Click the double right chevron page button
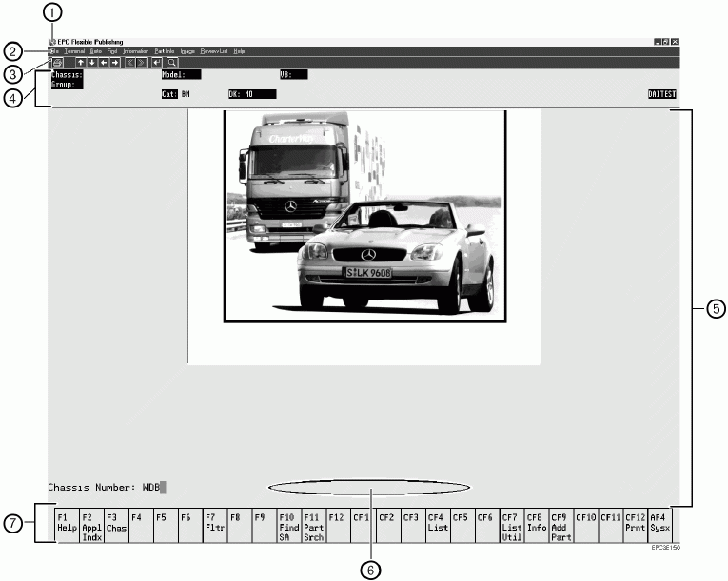The height and width of the screenshot is (581, 728). point(143,63)
